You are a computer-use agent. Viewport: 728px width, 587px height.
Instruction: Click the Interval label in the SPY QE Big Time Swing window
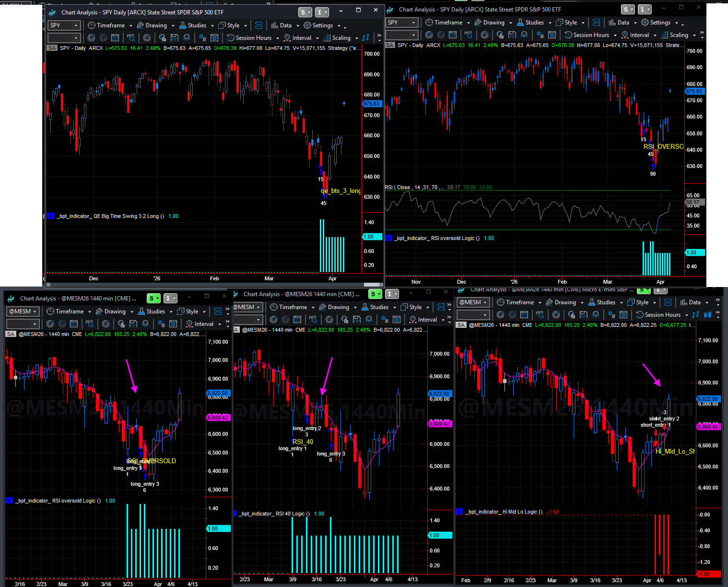coord(302,38)
